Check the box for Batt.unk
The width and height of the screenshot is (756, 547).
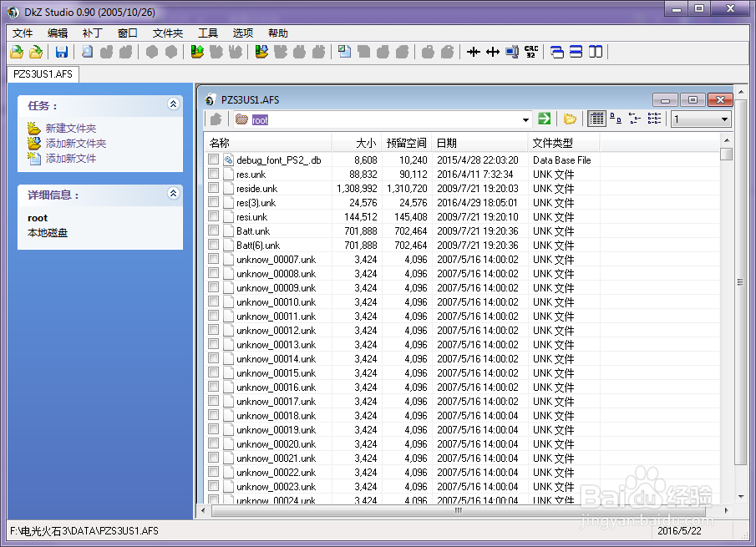[214, 230]
